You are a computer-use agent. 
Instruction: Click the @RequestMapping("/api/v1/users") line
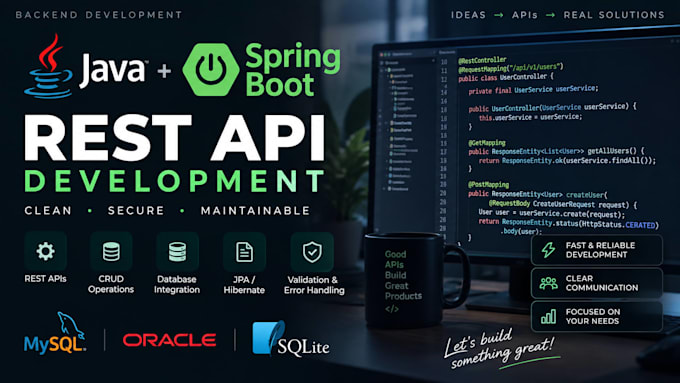511,68
